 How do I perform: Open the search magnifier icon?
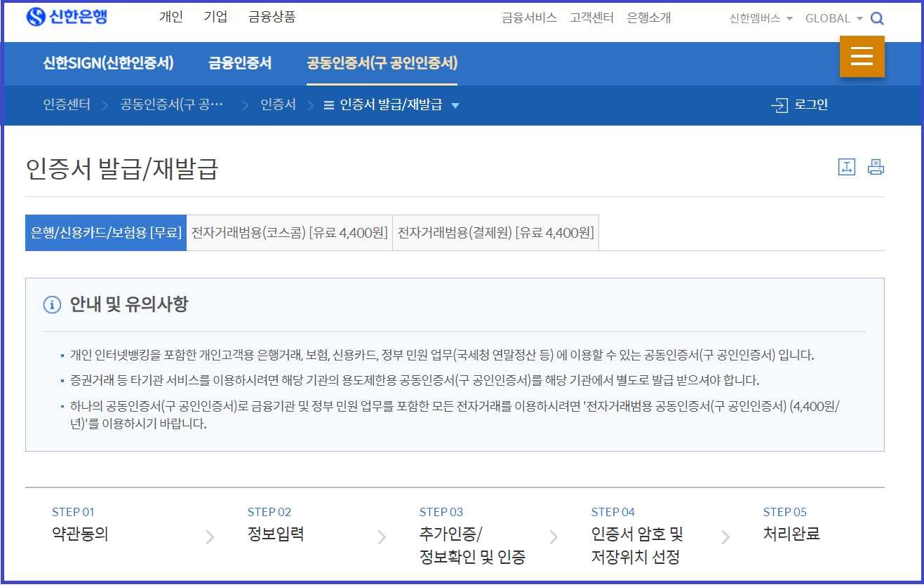coord(877,19)
